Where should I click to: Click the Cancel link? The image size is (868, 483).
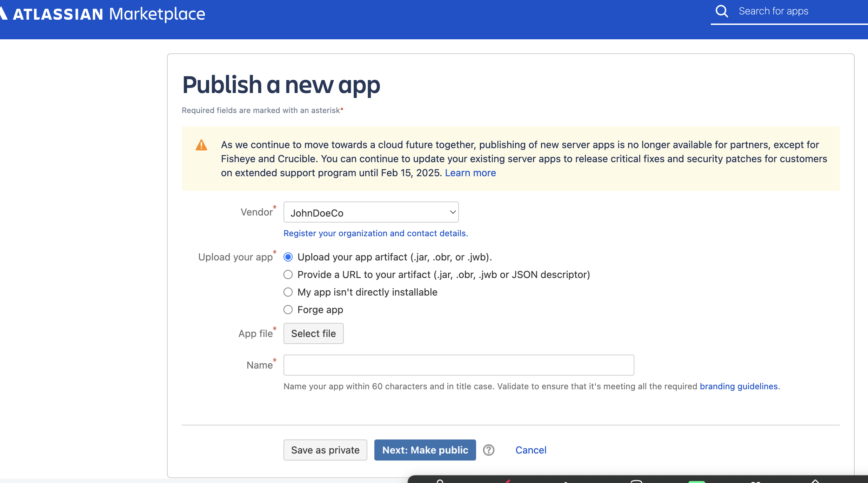pos(531,450)
